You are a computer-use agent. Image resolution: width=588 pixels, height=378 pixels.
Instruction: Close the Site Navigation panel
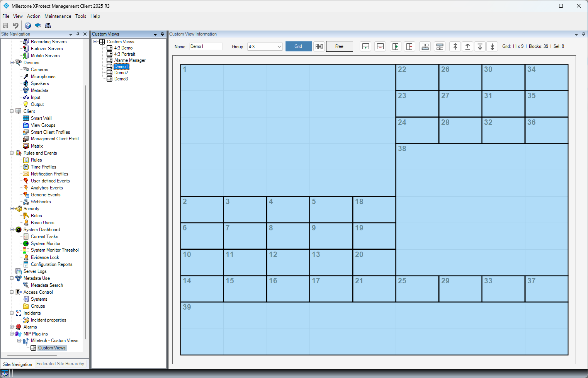[85, 34]
